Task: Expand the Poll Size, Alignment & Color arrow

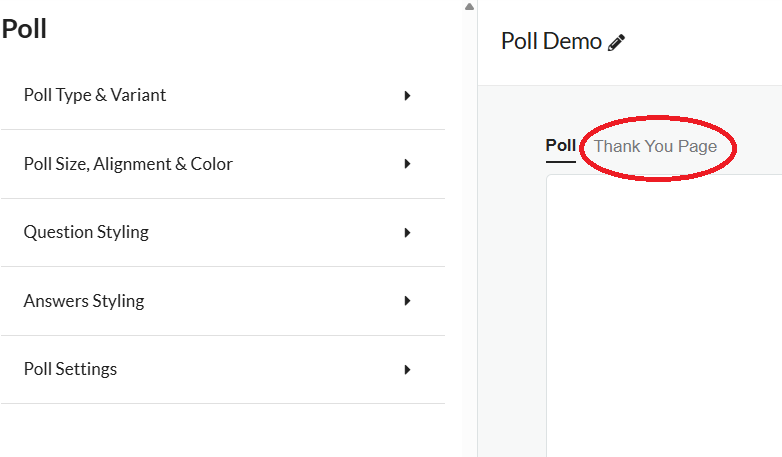Action: (x=407, y=164)
